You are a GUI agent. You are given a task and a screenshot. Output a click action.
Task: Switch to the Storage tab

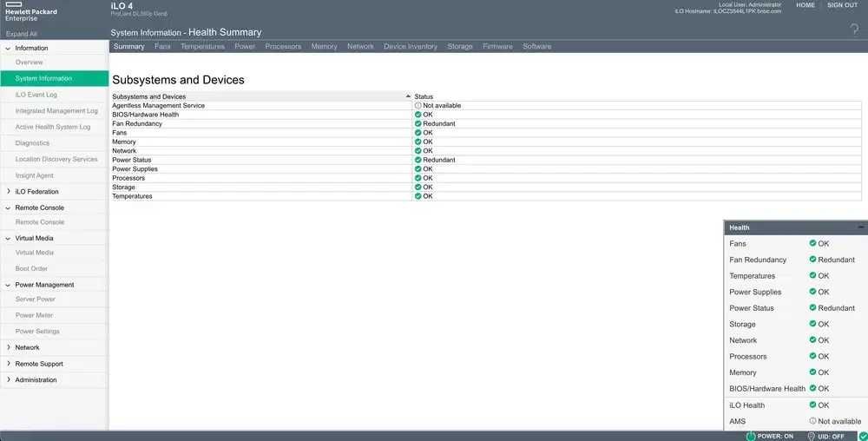(x=460, y=47)
